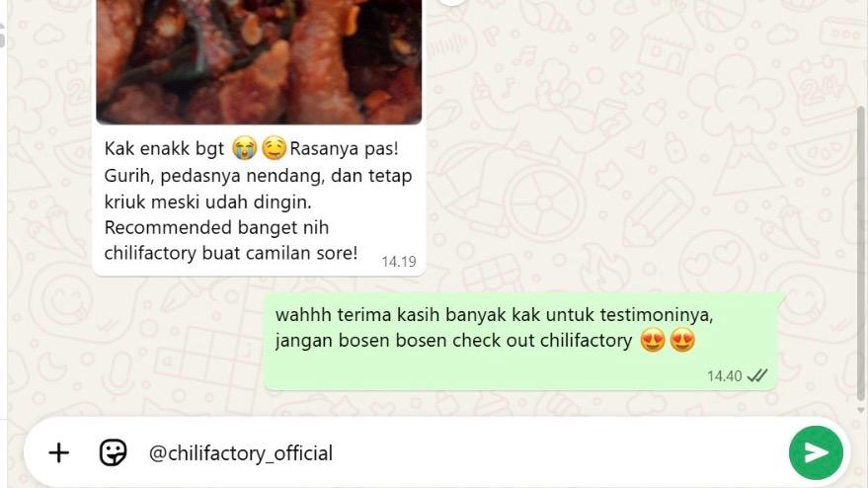Open the emoji and sticker picker

click(113, 452)
